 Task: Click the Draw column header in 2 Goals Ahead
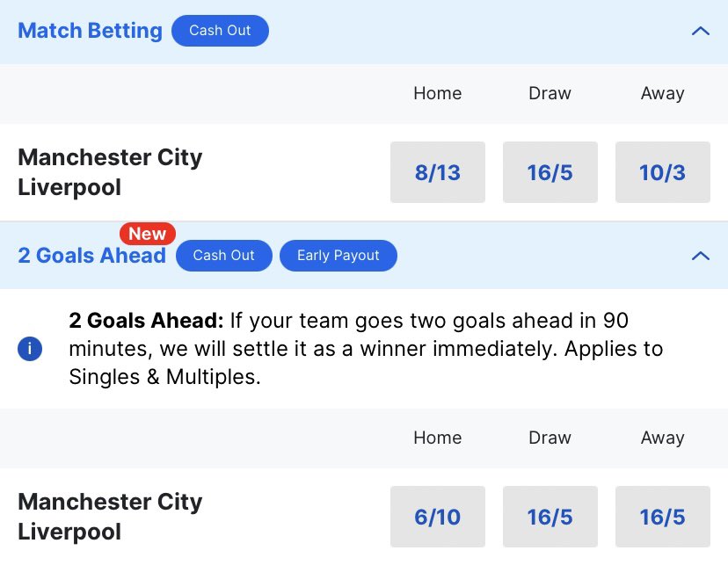point(550,438)
